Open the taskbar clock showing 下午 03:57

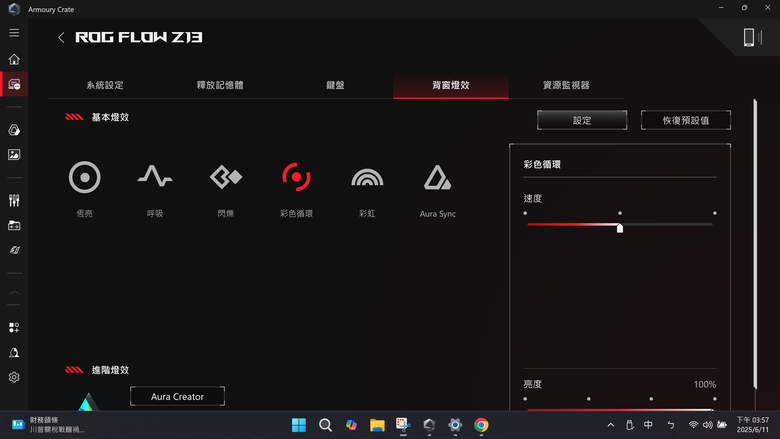[753, 425]
